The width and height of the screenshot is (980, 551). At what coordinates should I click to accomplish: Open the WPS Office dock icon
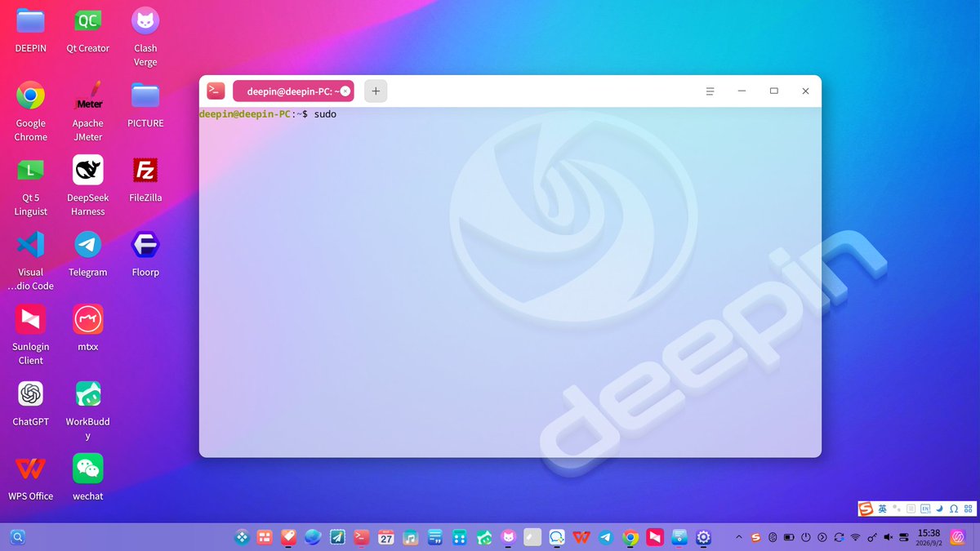coord(581,537)
